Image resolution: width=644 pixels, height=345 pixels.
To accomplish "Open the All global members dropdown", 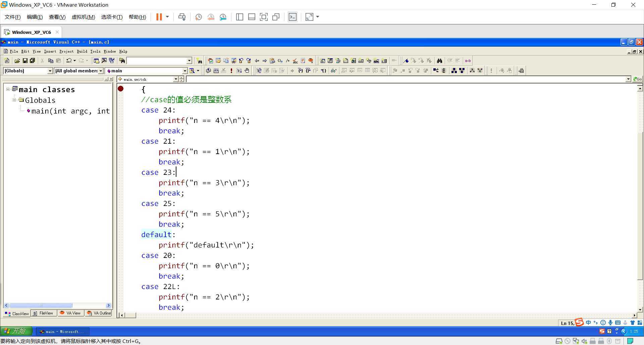I will [x=101, y=71].
